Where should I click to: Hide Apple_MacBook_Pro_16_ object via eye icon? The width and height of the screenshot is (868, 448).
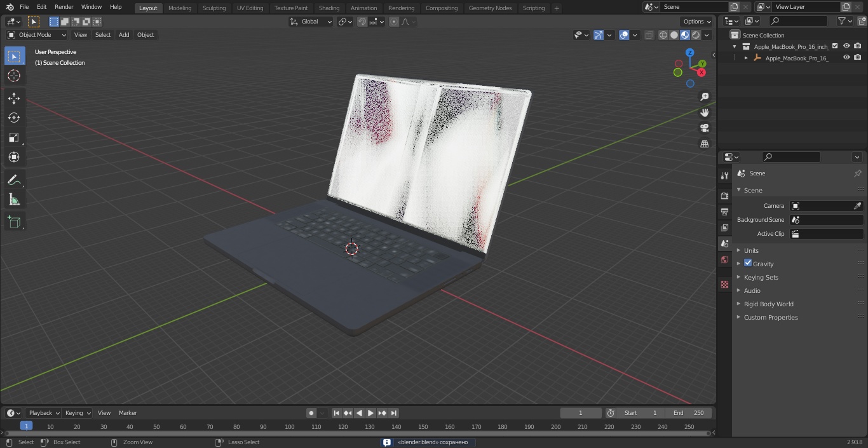coord(846,58)
